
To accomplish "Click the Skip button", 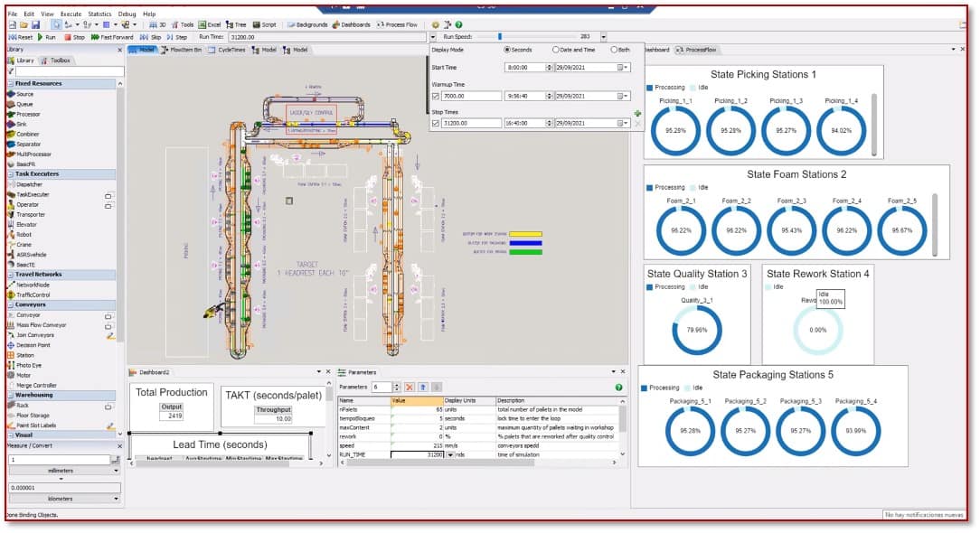I will (151, 38).
